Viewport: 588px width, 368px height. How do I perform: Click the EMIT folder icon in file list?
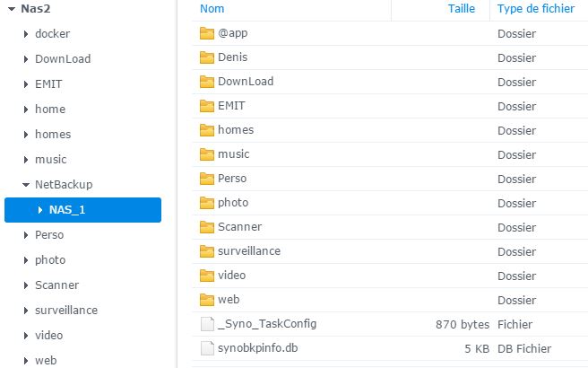pyautogui.click(x=207, y=106)
